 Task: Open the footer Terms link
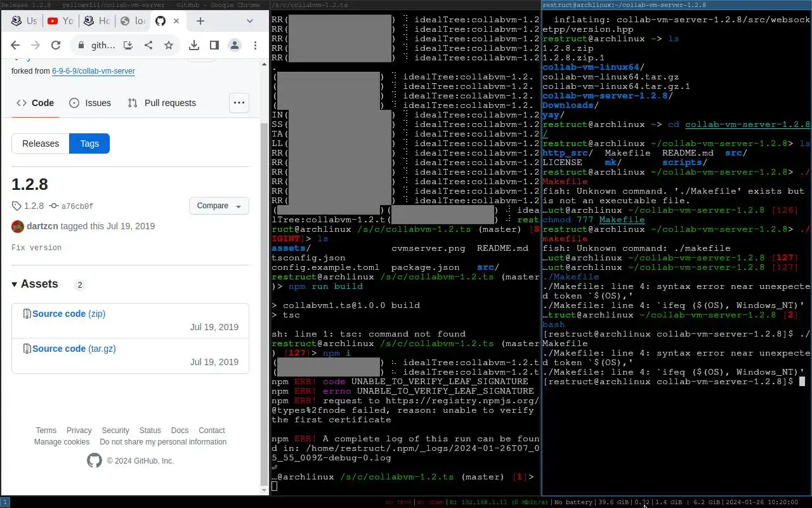tap(46, 431)
